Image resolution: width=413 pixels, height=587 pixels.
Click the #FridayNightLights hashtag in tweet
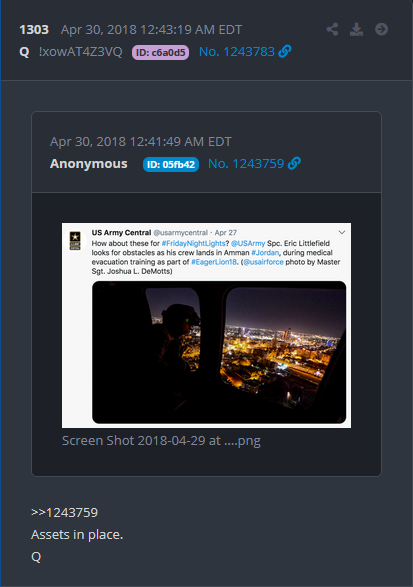pyautogui.click(x=194, y=243)
